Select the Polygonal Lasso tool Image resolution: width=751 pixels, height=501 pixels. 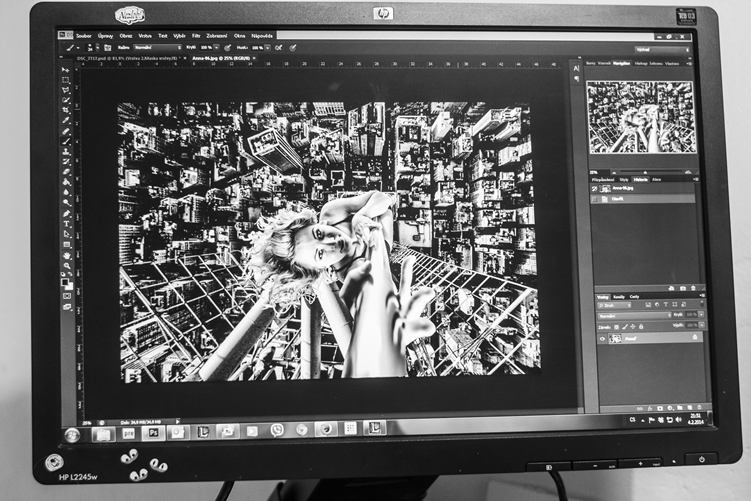66,90
